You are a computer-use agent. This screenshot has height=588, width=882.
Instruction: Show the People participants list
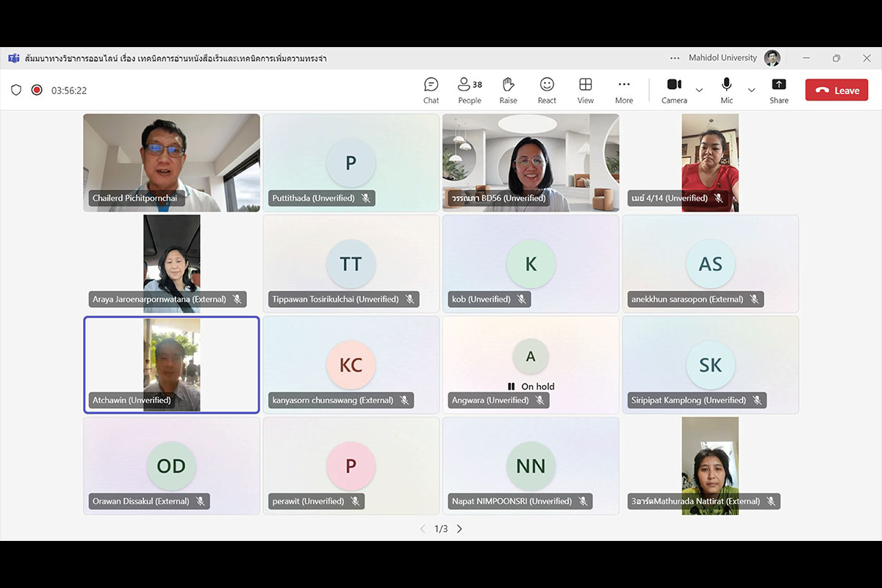470,90
